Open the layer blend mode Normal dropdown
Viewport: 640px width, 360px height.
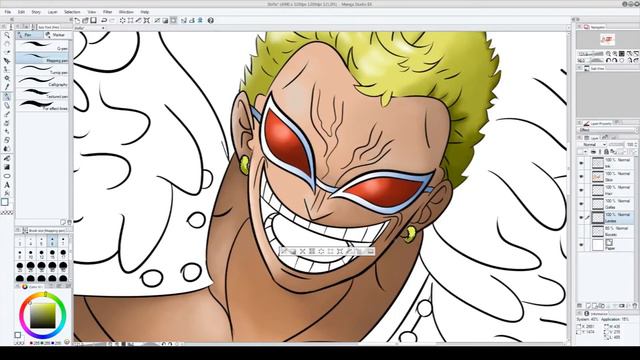[x=592, y=144]
